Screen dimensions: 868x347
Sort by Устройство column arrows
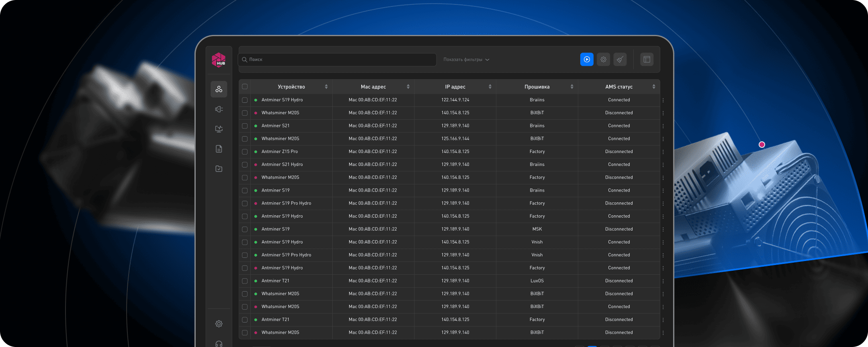pos(326,87)
